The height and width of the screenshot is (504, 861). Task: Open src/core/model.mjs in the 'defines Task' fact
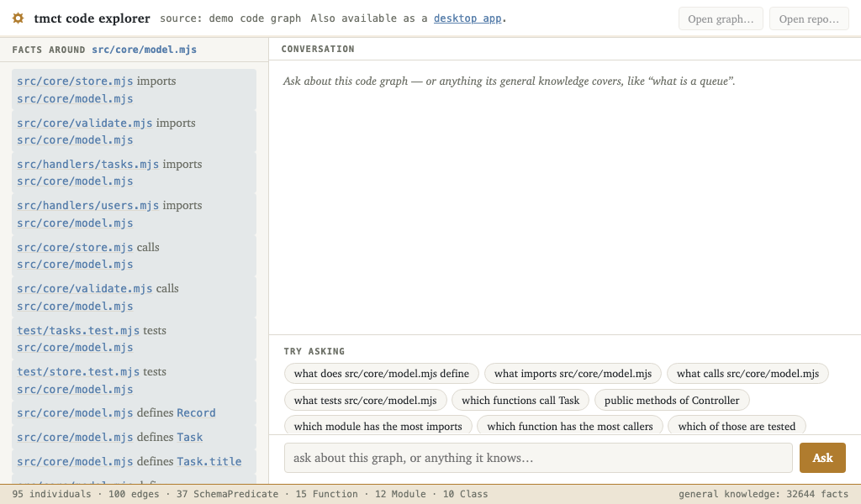coord(75,437)
